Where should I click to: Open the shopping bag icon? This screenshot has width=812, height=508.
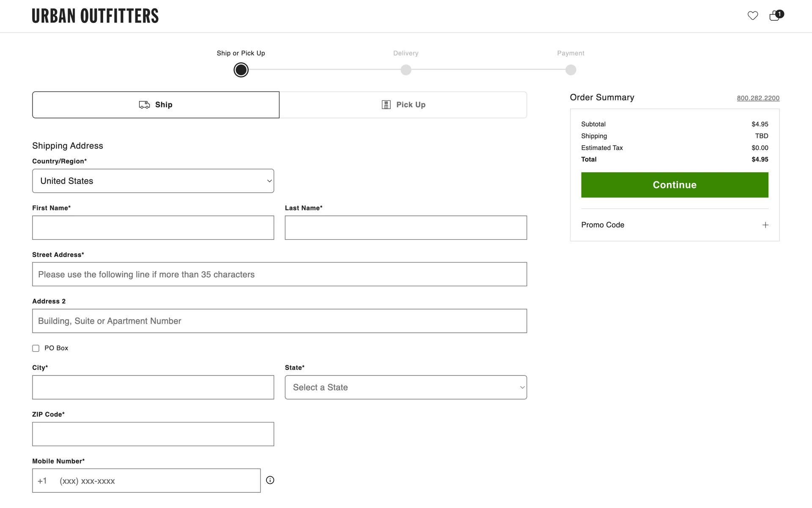tap(775, 16)
